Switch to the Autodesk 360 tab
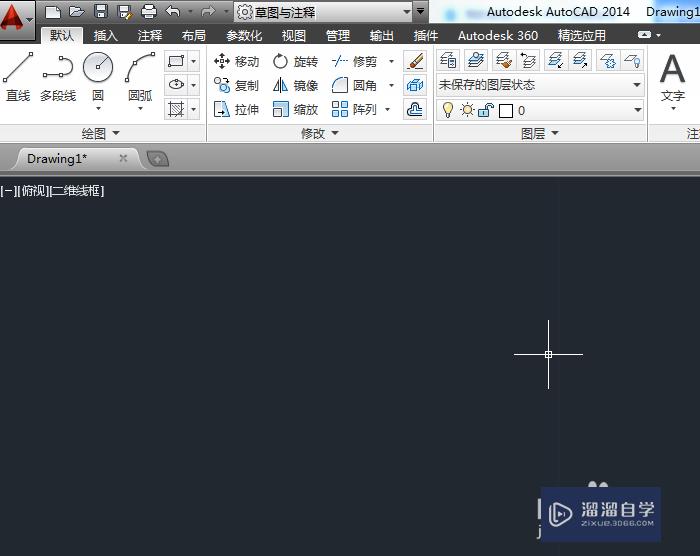The height and width of the screenshot is (556, 700). [x=498, y=35]
